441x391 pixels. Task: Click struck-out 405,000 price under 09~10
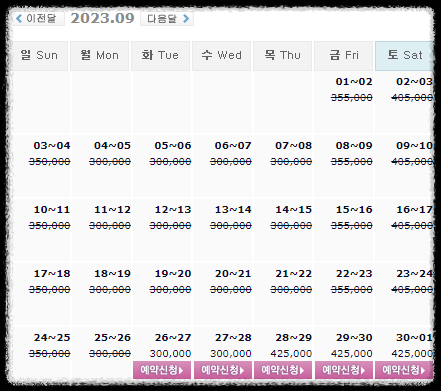point(412,161)
